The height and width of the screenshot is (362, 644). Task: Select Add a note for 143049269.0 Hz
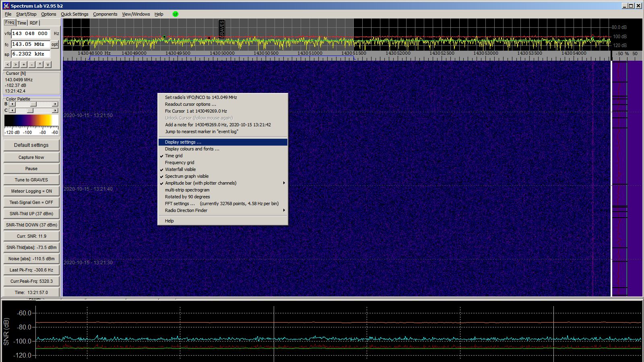pos(223,125)
